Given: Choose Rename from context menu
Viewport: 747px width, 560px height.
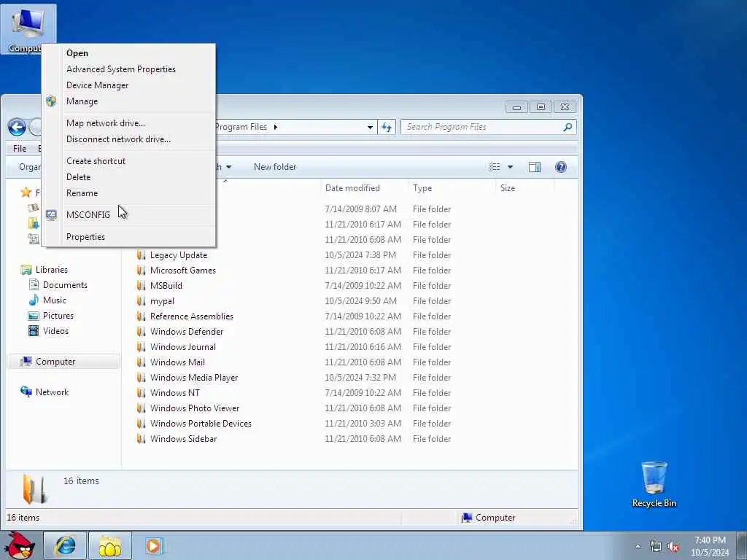Looking at the screenshot, I should pyautogui.click(x=128, y=193).
